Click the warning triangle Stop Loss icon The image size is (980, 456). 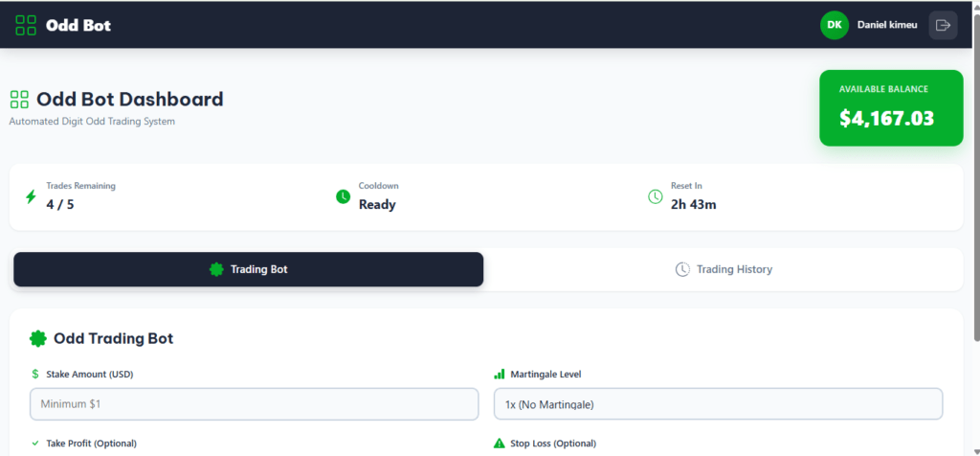pyautogui.click(x=499, y=444)
